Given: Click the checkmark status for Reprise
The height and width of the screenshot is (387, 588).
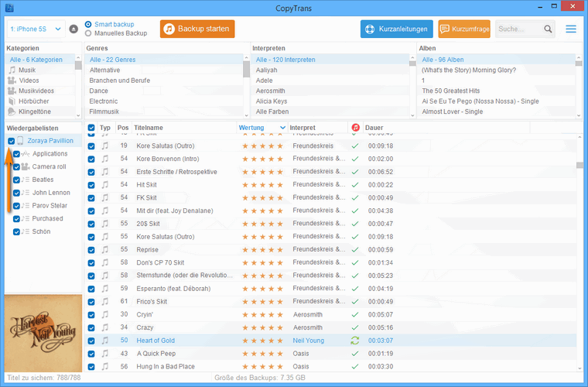Looking at the screenshot, I should [355, 250].
